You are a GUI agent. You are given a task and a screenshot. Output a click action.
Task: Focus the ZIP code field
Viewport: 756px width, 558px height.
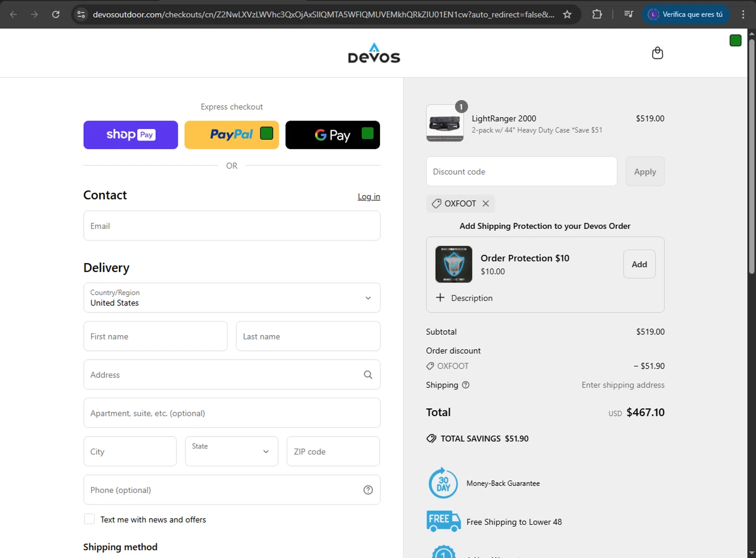point(333,451)
